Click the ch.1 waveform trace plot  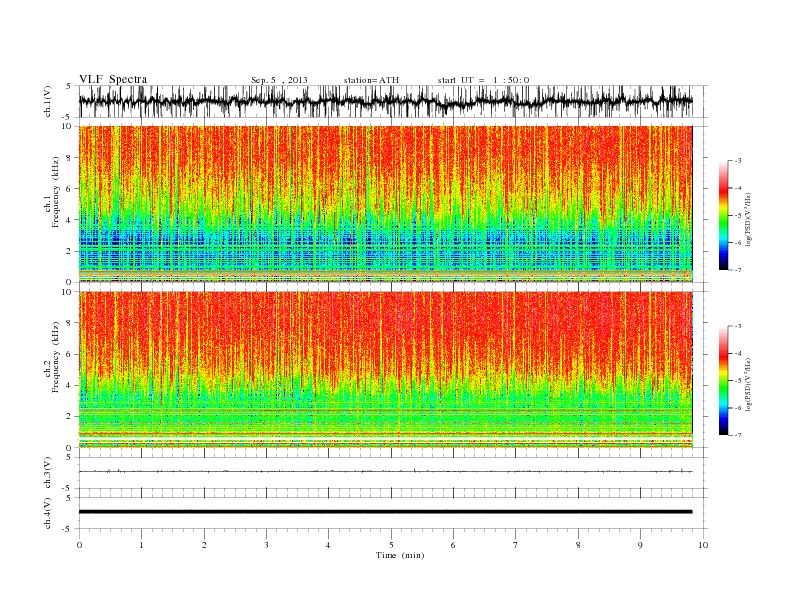tap(386, 101)
